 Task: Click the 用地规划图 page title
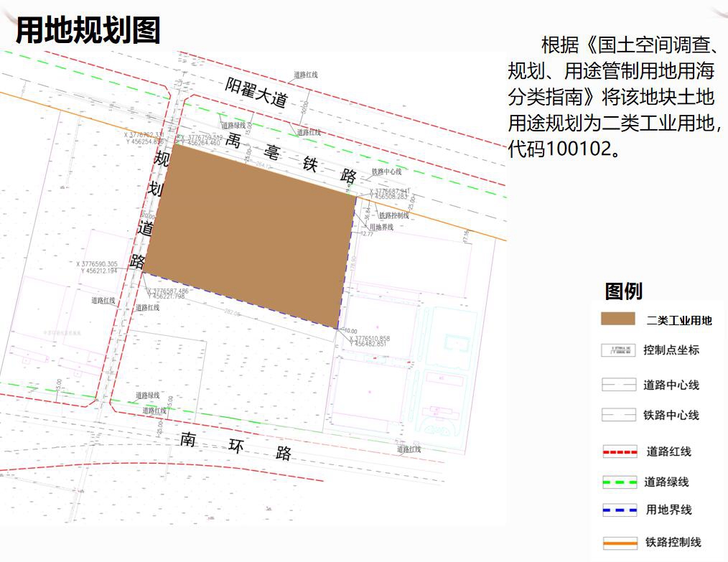pyautogui.click(x=88, y=31)
